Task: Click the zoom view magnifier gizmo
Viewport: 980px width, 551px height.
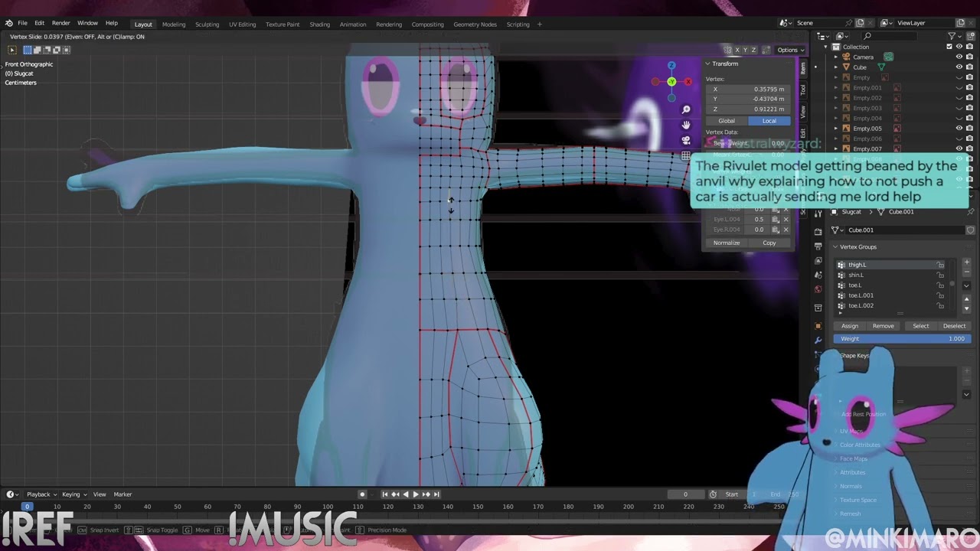Action: pos(686,109)
